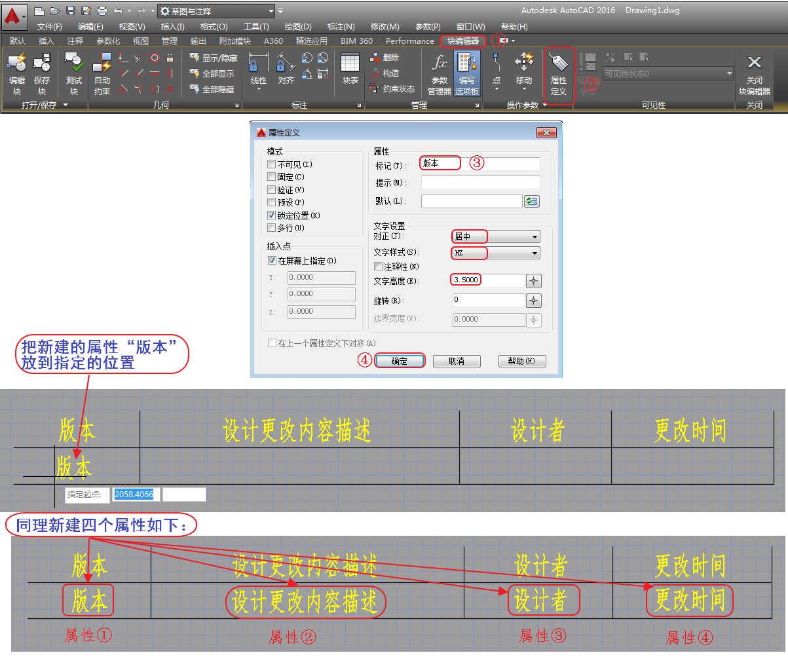Open the 几何 panel dialog launcher arrow
The width and height of the screenshot is (788, 672).
[238, 105]
